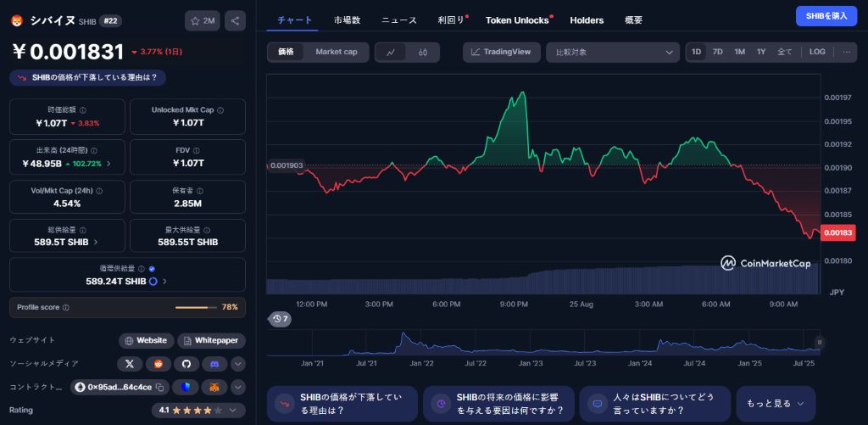Click the historical range navigator chart
The width and height of the screenshot is (868, 425).
[543, 344]
